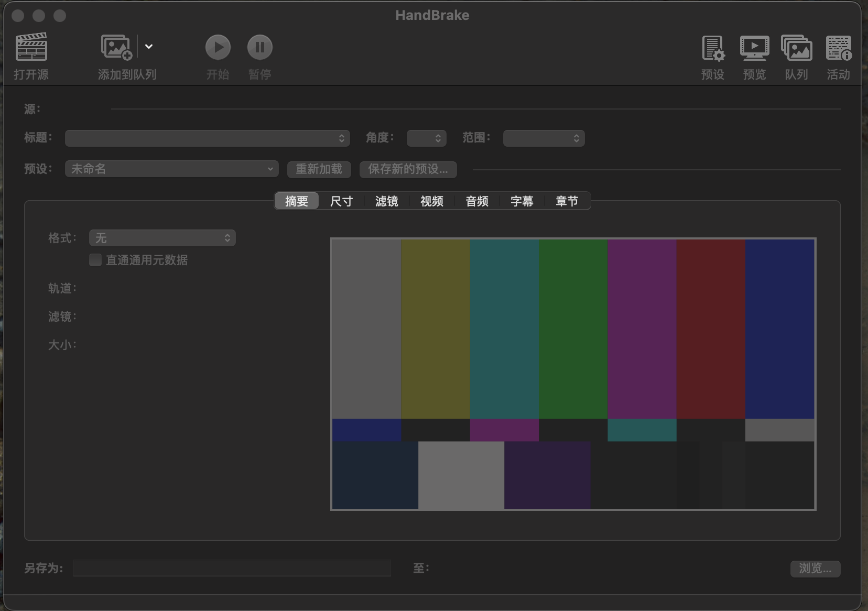Click the Save As (另存为) input field
The image size is (868, 611).
point(232,568)
